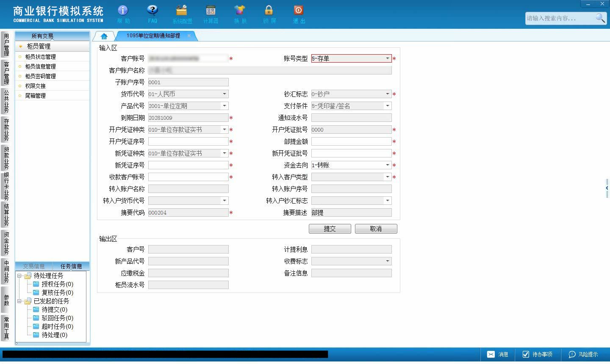This screenshot has height=364, width=610.
Task: Open the 开户凭证种类 dropdown
Action: pyautogui.click(x=225, y=130)
